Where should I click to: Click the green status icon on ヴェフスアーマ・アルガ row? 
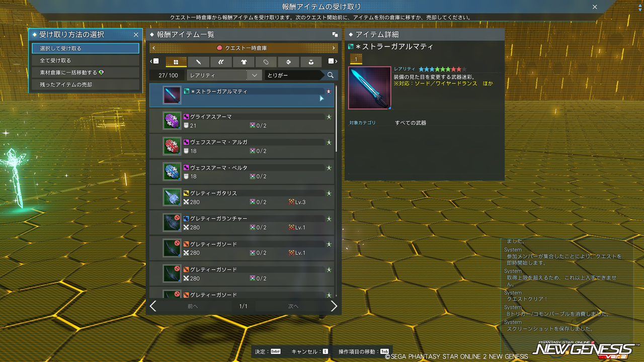tap(329, 142)
